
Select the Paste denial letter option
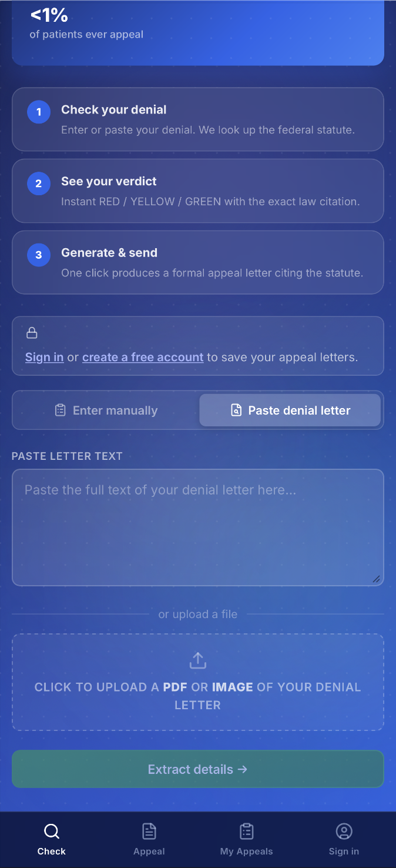(x=290, y=410)
